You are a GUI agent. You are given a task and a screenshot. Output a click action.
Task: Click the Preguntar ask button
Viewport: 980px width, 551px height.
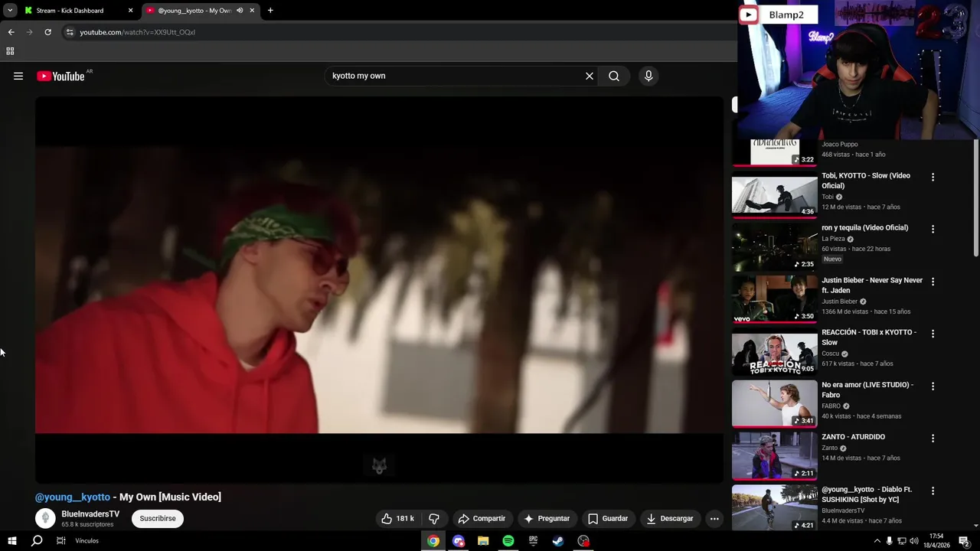(x=547, y=518)
